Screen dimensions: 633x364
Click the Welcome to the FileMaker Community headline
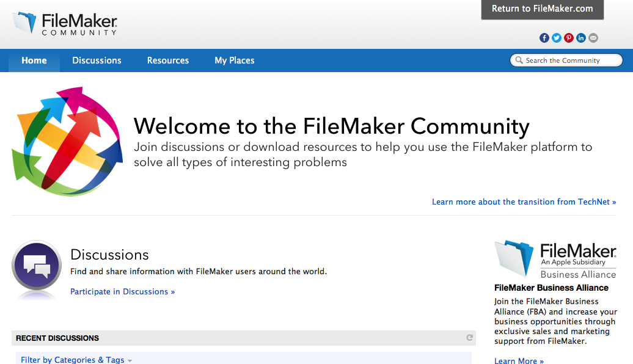click(x=331, y=126)
